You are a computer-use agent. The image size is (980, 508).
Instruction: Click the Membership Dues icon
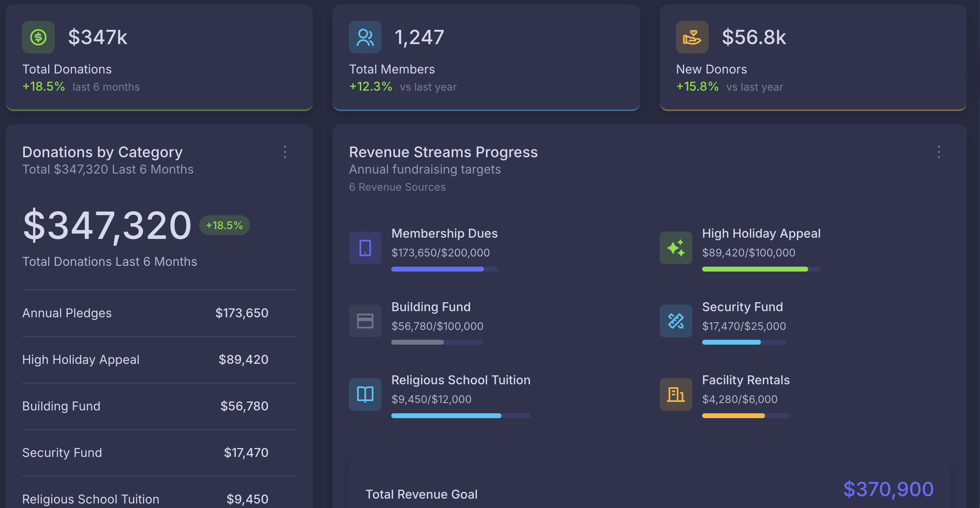click(365, 248)
